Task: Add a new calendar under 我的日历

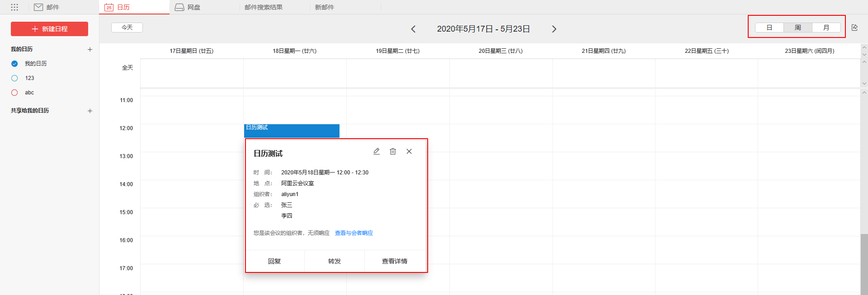Action: pos(90,49)
